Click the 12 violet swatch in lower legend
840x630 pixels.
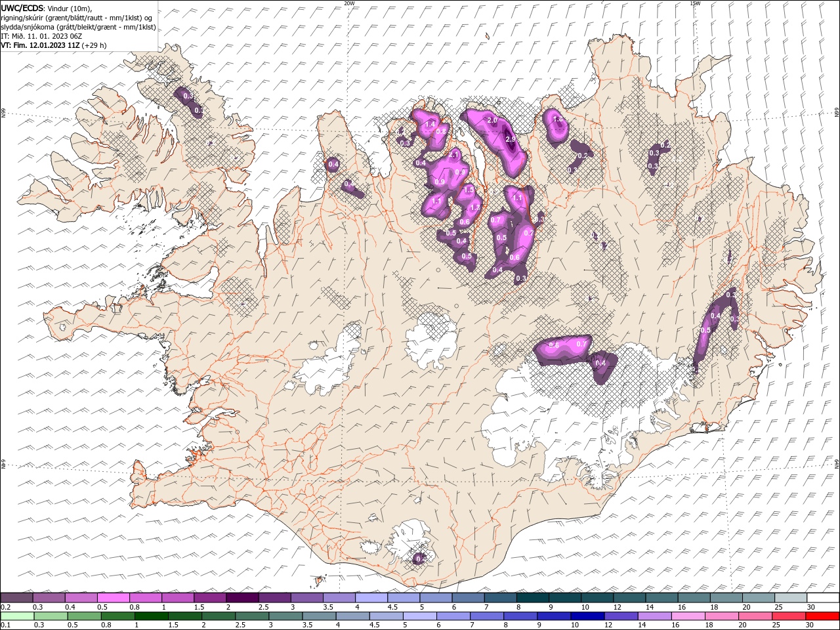[621, 616]
